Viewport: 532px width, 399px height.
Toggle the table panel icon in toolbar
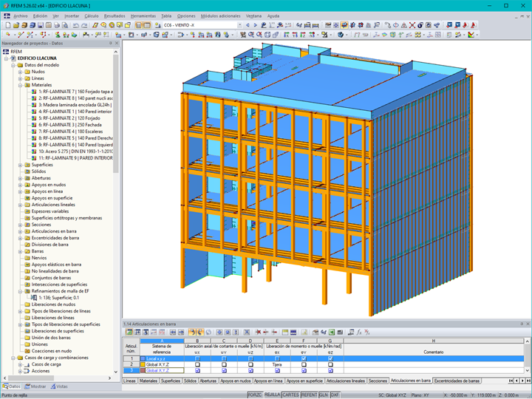147,25
